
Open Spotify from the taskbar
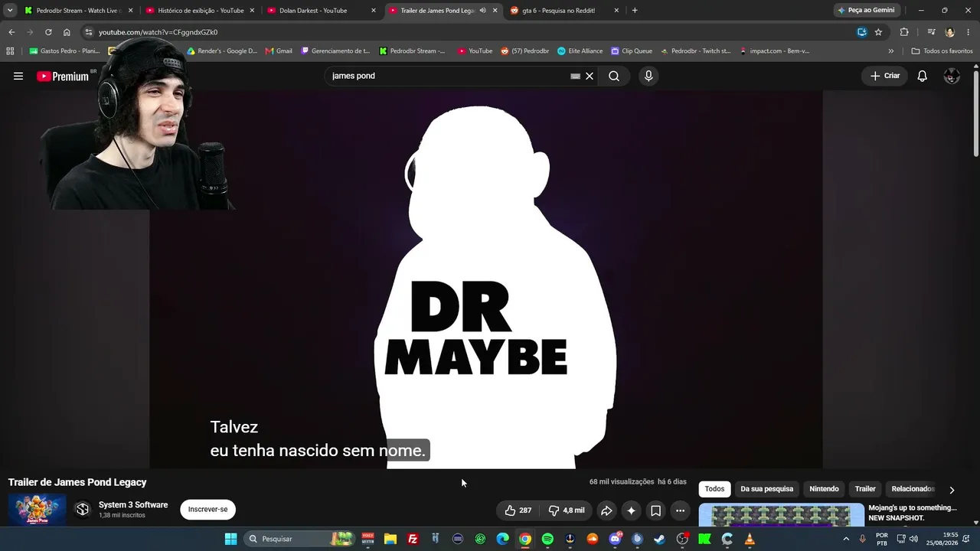click(x=547, y=539)
